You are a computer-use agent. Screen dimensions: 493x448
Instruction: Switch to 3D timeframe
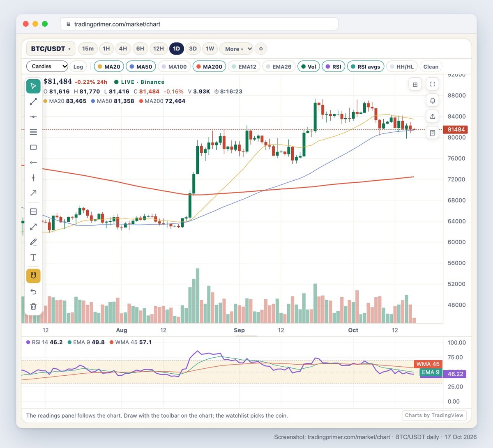[193, 48]
